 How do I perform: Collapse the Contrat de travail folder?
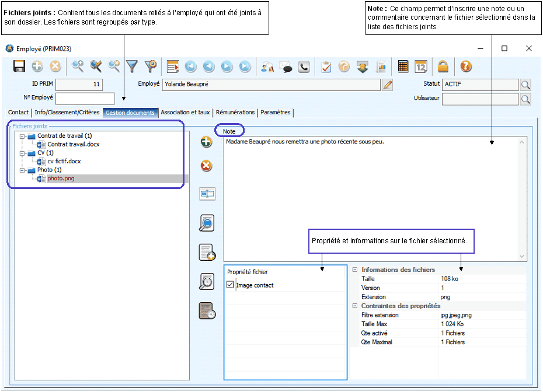(x=22, y=136)
